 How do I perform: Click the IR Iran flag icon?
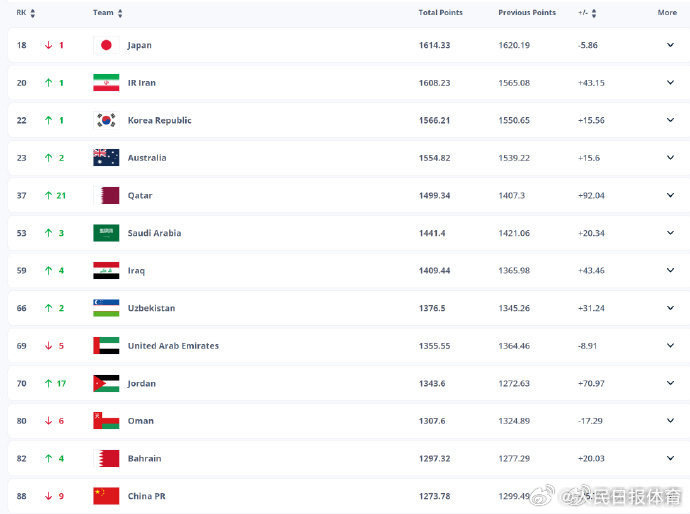click(x=106, y=83)
